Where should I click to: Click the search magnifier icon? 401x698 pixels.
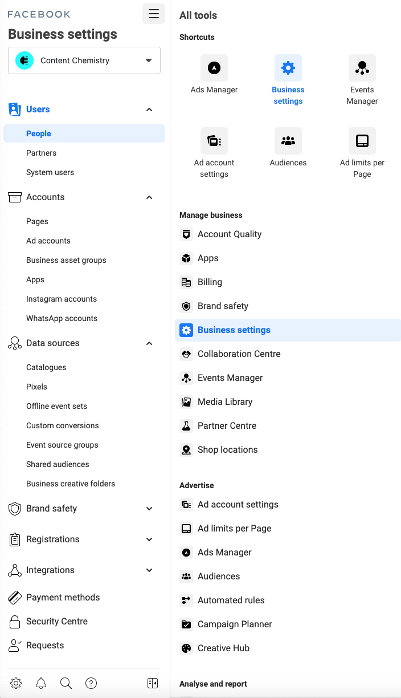66,683
